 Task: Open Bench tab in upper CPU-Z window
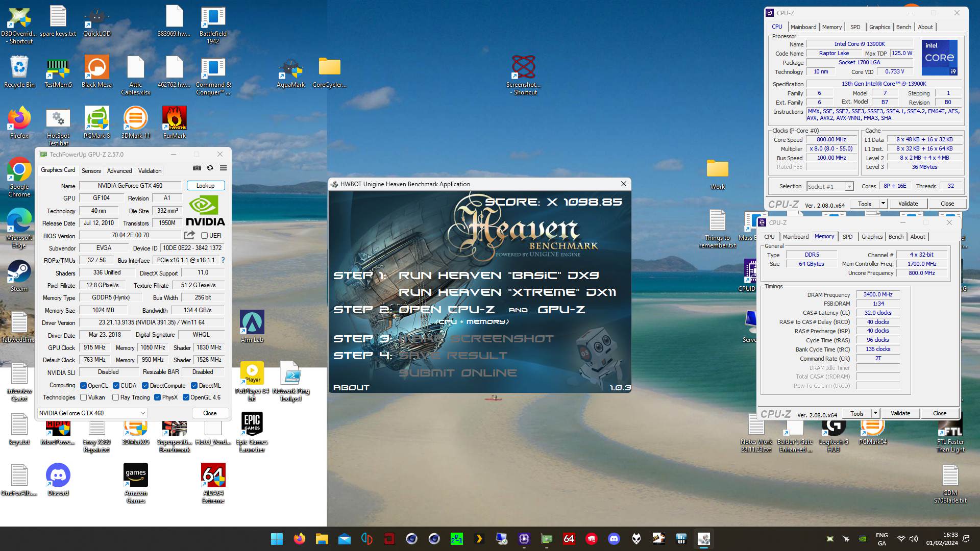tap(903, 27)
